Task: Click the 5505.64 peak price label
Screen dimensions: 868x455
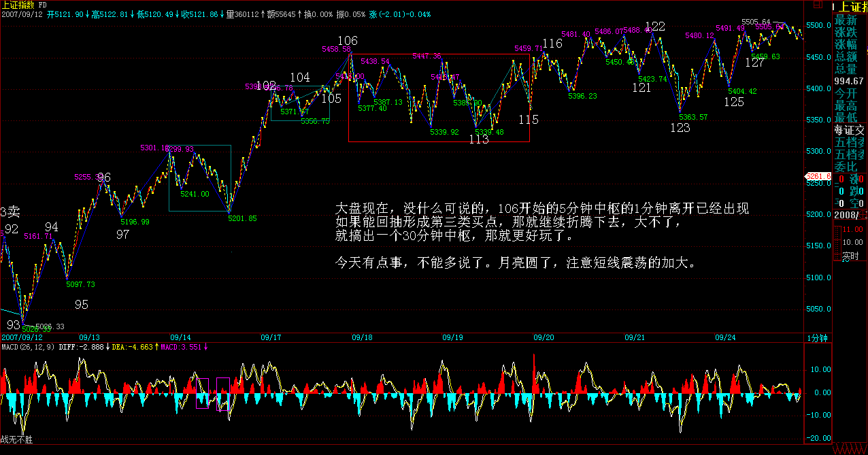Action: point(755,22)
